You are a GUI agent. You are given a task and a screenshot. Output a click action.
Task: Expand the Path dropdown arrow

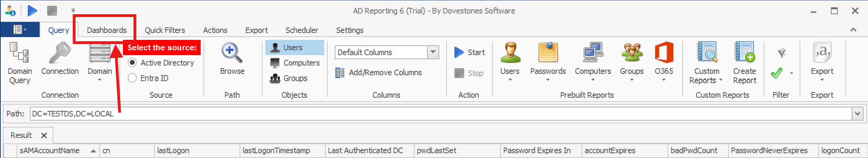tap(857, 114)
